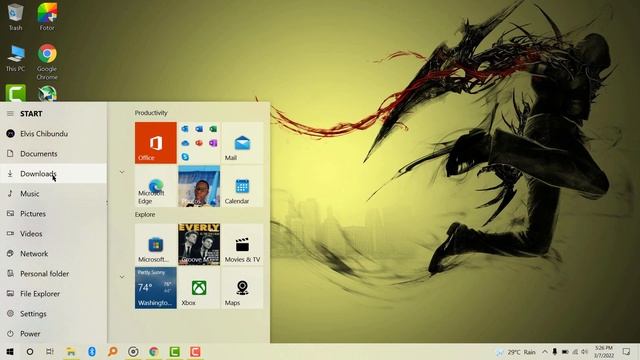Open Documents from Start menu
Screen dimensions: 640x360
[53, 153]
